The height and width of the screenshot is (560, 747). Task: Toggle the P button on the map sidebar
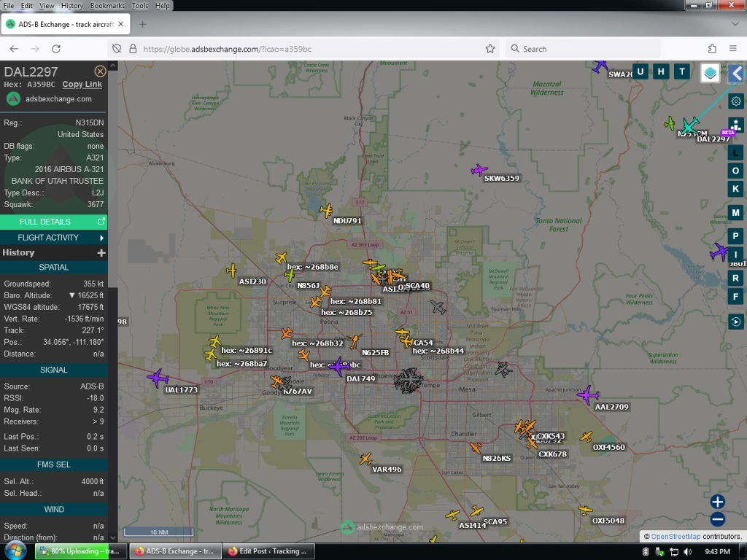pos(735,236)
